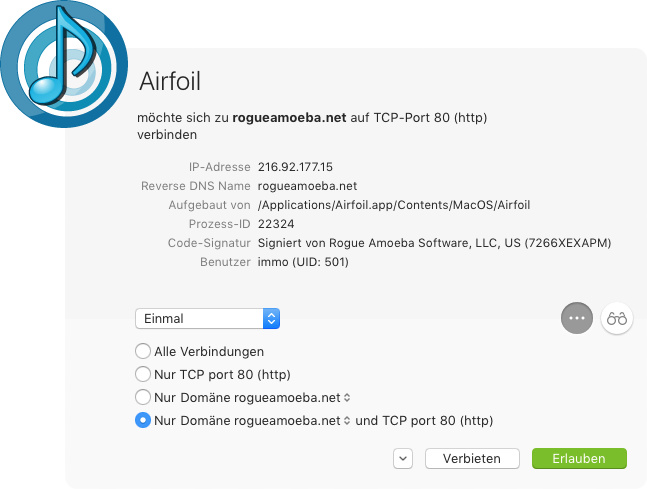
Task: Click the process ID 22324
Action: click(x=276, y=224)
